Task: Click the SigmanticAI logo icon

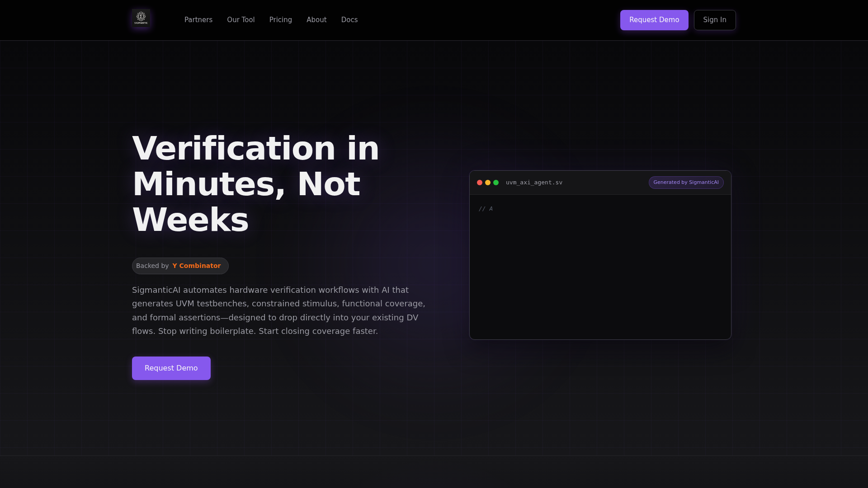Action: click(141, 19)
